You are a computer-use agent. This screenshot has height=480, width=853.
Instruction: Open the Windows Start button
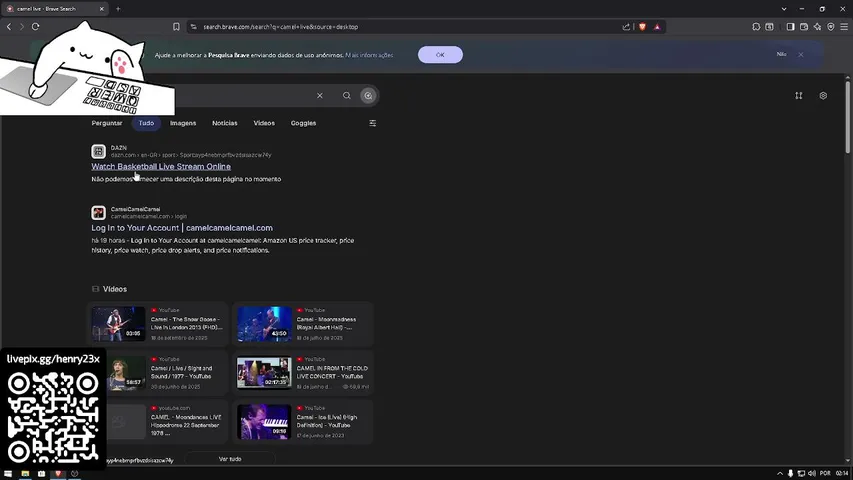[x=8, y=473]
